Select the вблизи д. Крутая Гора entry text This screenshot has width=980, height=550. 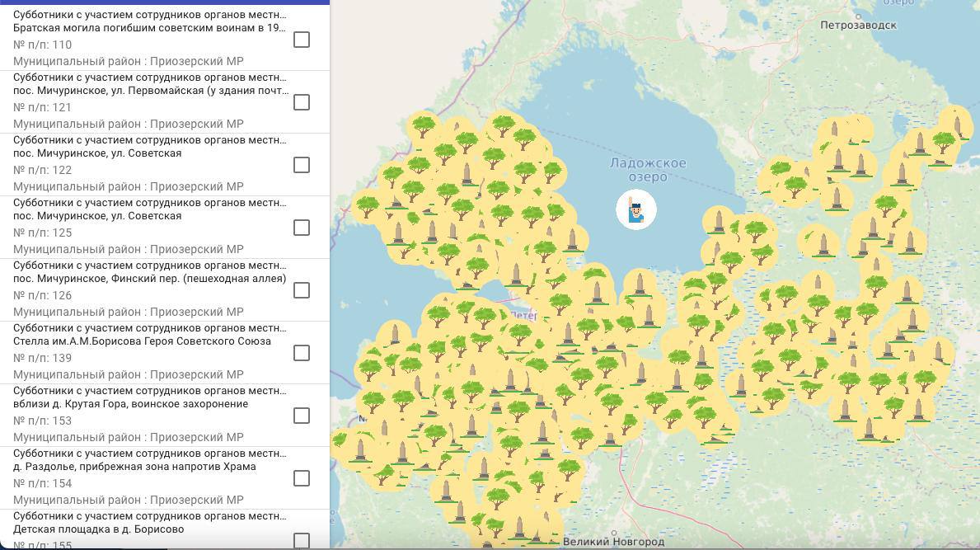(x=130, y=404)
